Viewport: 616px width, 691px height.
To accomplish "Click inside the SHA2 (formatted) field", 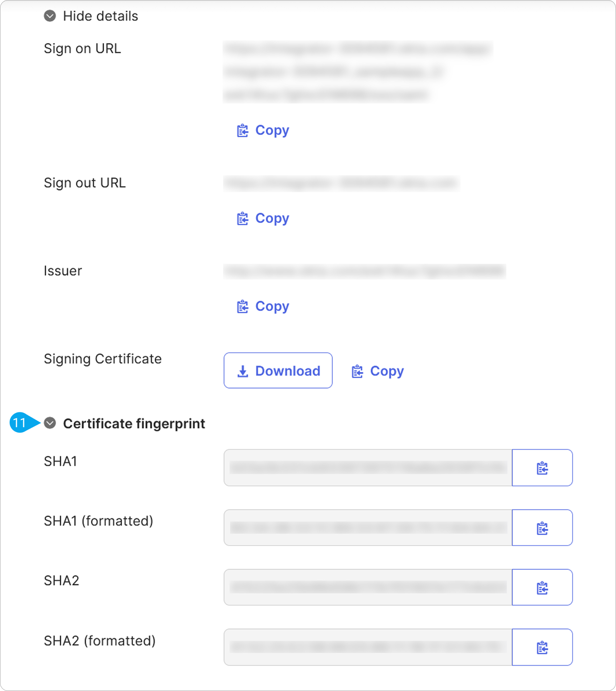I will 368,647.
